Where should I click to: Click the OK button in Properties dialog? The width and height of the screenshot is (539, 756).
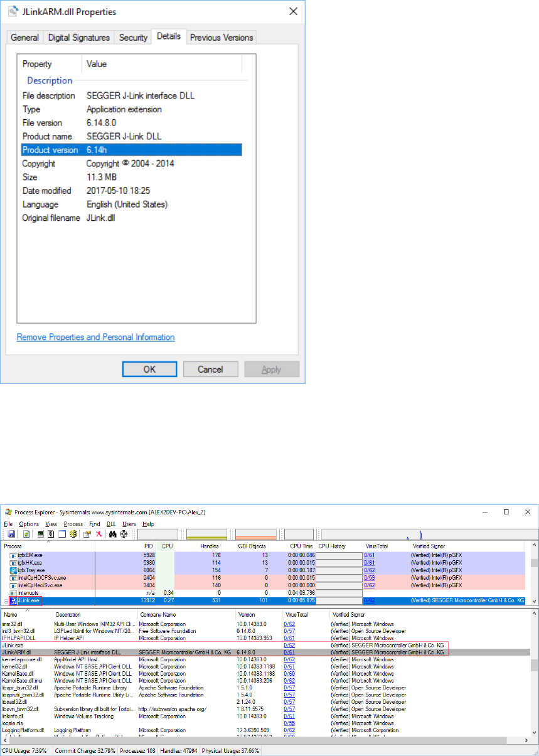[149, 369]
